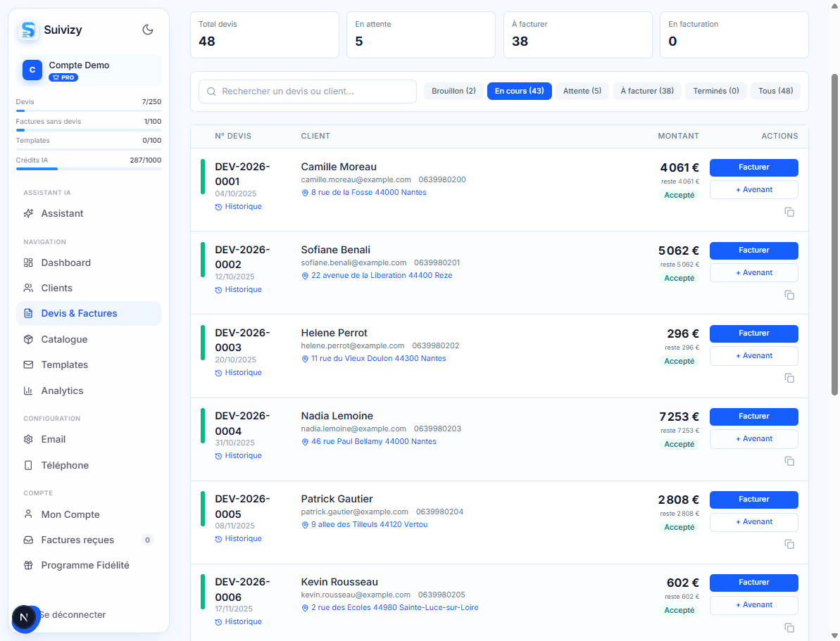Add Avenant to Nadia Lemoine's quote
Screen dimensions: 840x641
[x=754, y=438]
